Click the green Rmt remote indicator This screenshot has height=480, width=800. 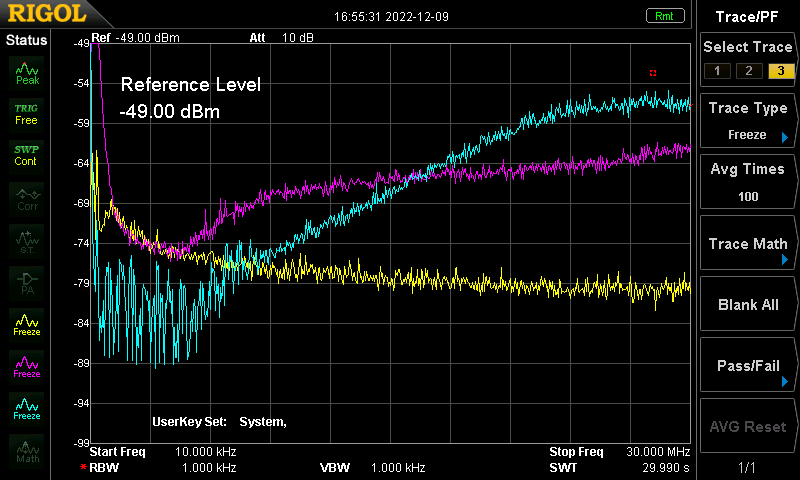[665, 16]
